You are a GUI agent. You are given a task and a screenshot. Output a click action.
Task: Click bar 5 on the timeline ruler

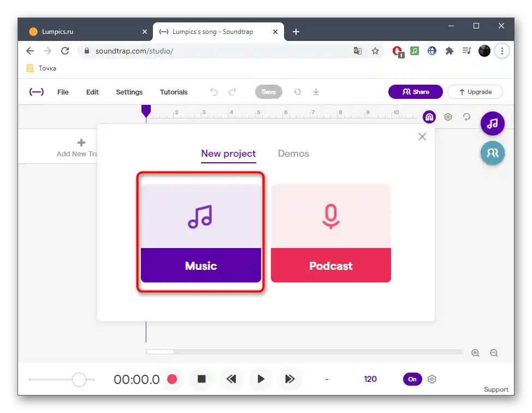(258, 113)
